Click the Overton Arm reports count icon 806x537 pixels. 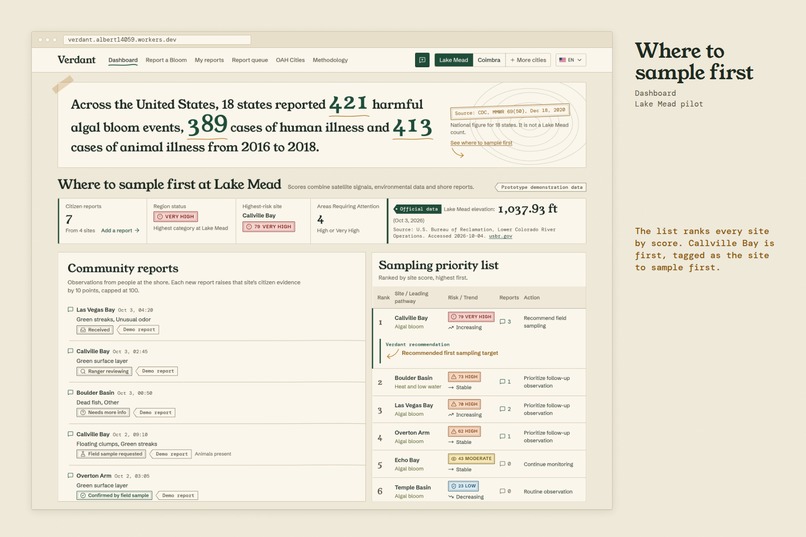click(x=502, y=436)
